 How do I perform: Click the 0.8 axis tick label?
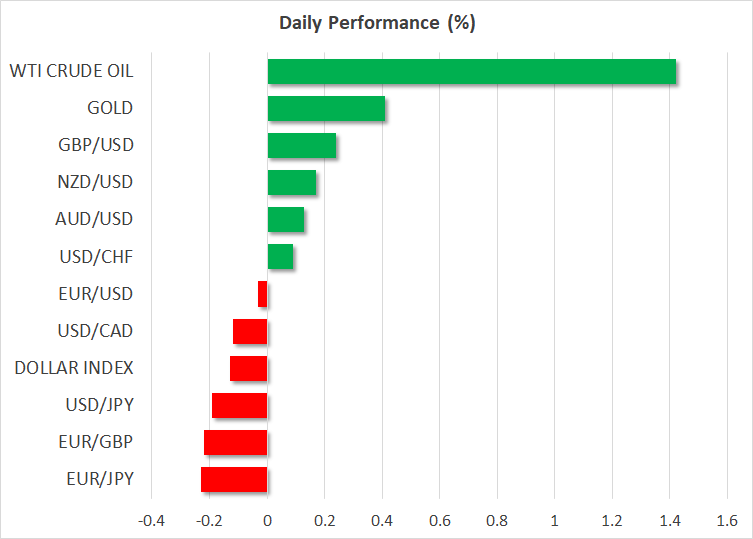point(497,520)
